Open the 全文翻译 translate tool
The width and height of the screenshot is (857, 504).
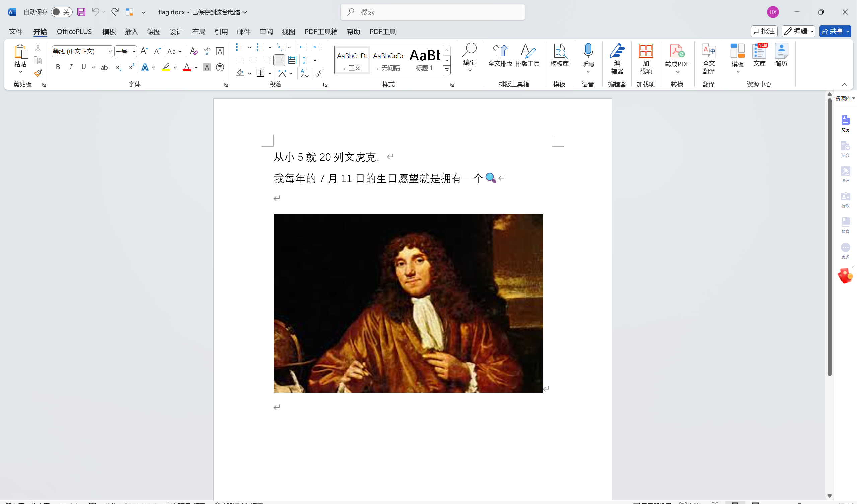[709, 59]
